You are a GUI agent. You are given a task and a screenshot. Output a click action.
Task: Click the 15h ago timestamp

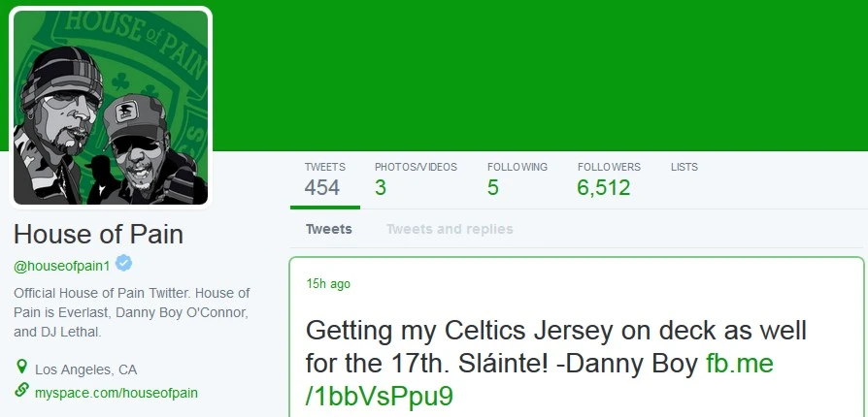coord(328,284)
